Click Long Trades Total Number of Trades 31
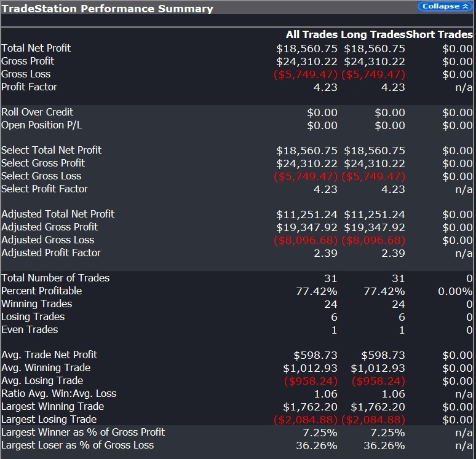This screenshot has height=459, width=476. [x=399, y=278]
